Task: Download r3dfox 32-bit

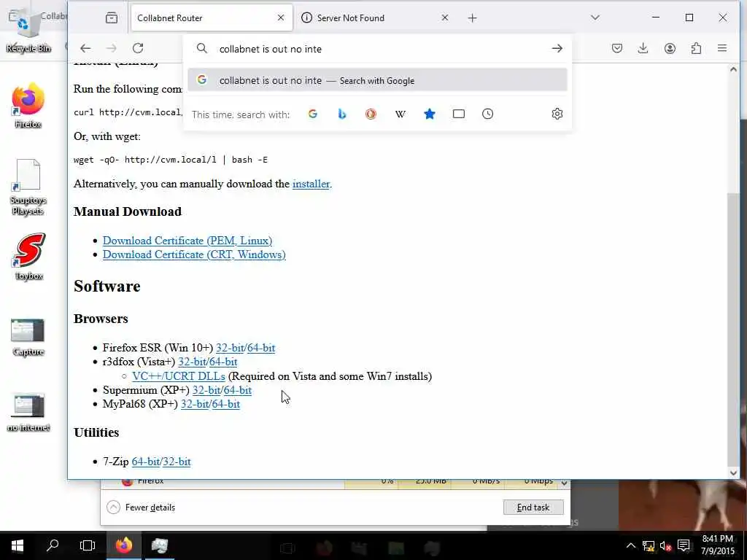Action: point(192,362)
